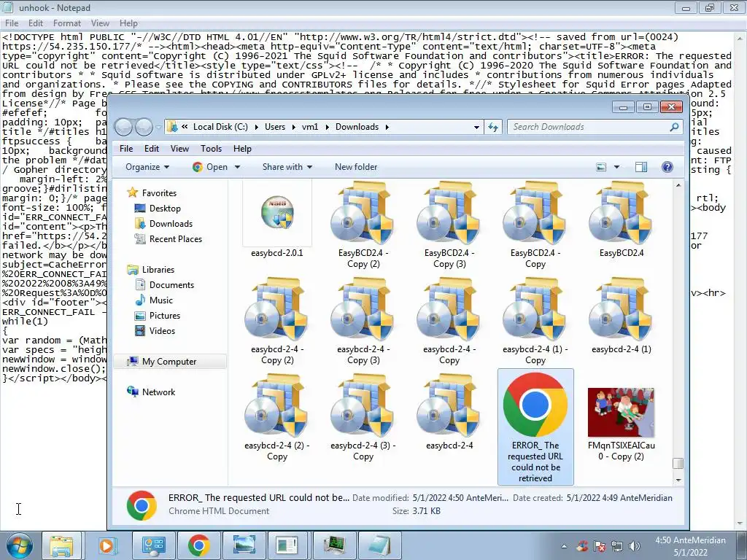Click the search magnifier icon
The height and width of the screenshot is (560, 747).
coord(674,127)
